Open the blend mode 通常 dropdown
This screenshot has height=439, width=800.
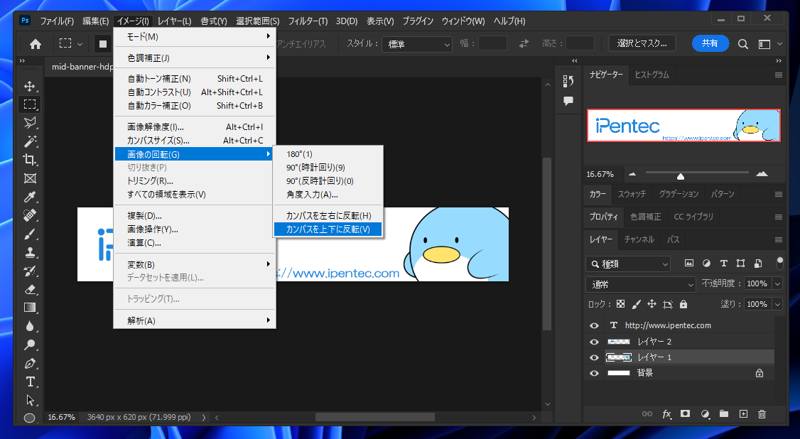[643, 284]
